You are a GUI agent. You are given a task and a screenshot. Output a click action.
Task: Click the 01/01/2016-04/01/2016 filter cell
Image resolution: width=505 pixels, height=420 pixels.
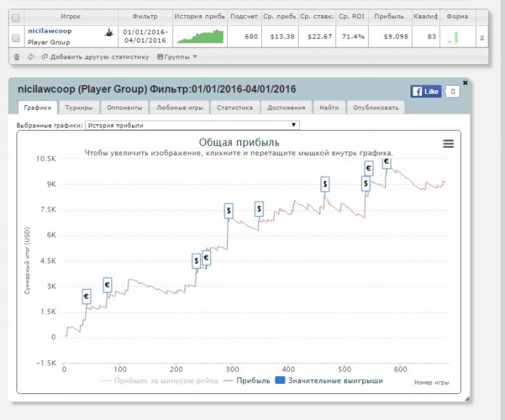point(145,36)
